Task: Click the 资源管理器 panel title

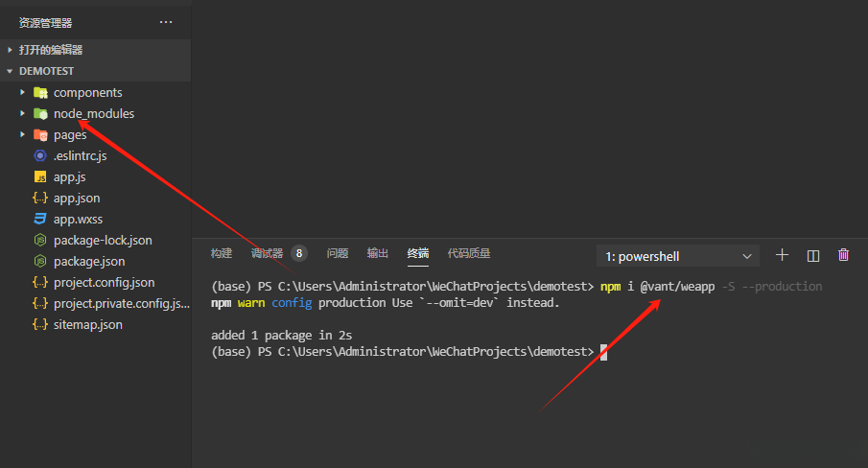Action: pyautogui.click(x=45, y=23)
